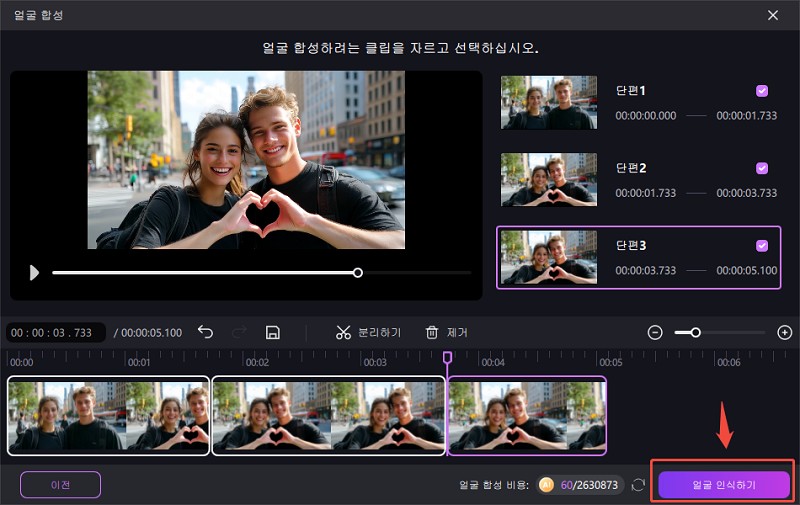Click the 00:00:01.733 end time of 단편1

tap(746, 116)
